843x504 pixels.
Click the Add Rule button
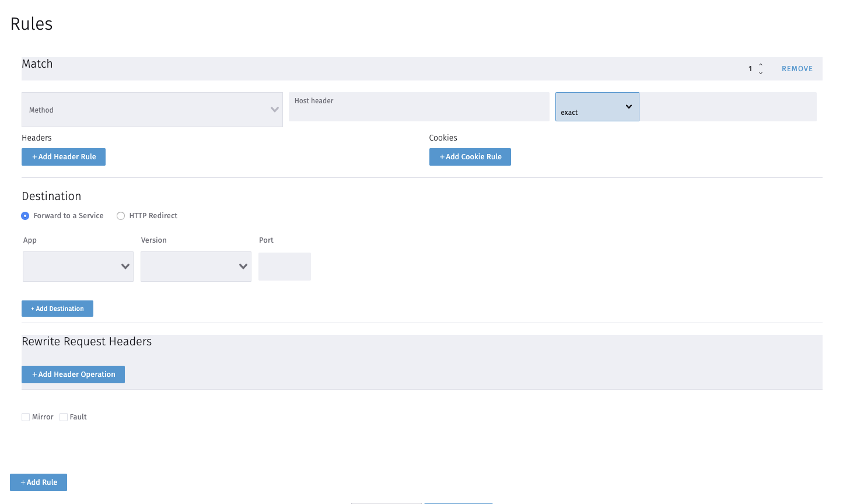[x=39, y=482]
